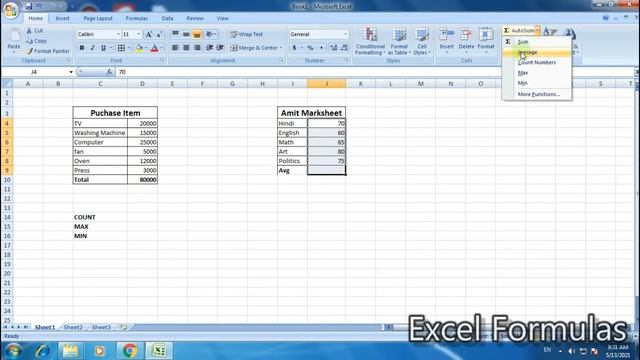This screenshot has width=640, height=360.
Task: Toggle center text alignment
Action: [x=186, y=48]
